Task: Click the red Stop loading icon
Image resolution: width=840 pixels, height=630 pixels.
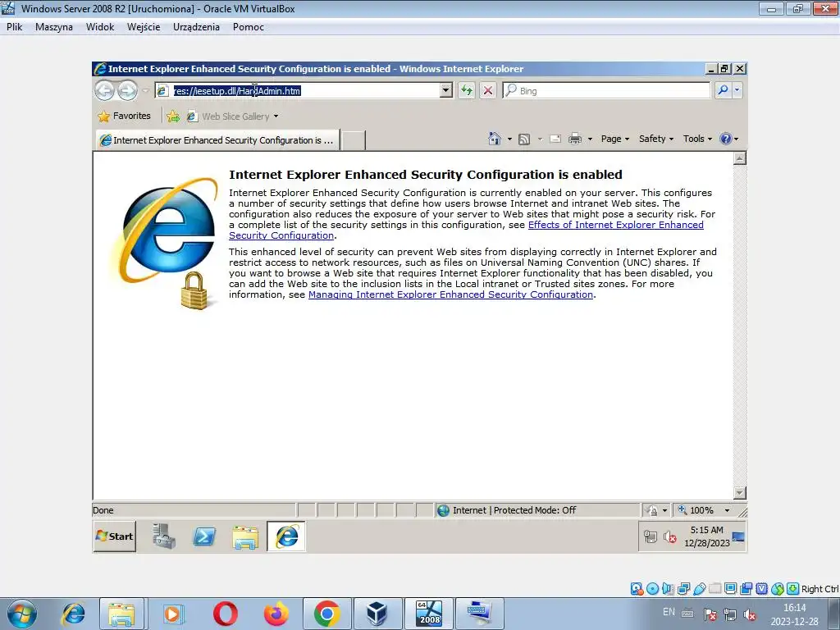Action: 488,90
